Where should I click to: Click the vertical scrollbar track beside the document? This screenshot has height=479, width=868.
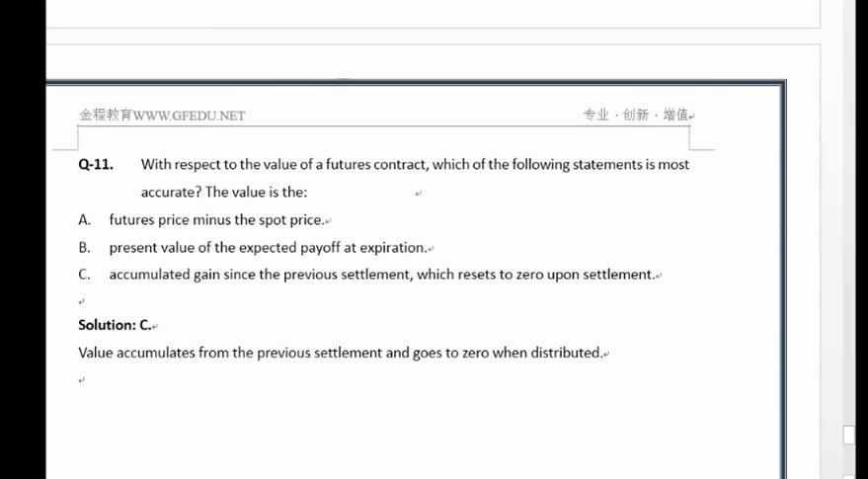[x=849, y=221]
